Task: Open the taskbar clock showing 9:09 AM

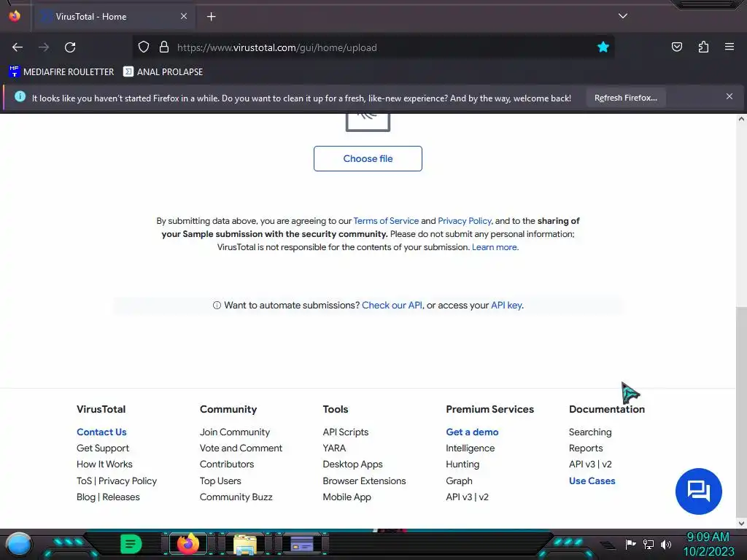Action: tap(708, 544)
